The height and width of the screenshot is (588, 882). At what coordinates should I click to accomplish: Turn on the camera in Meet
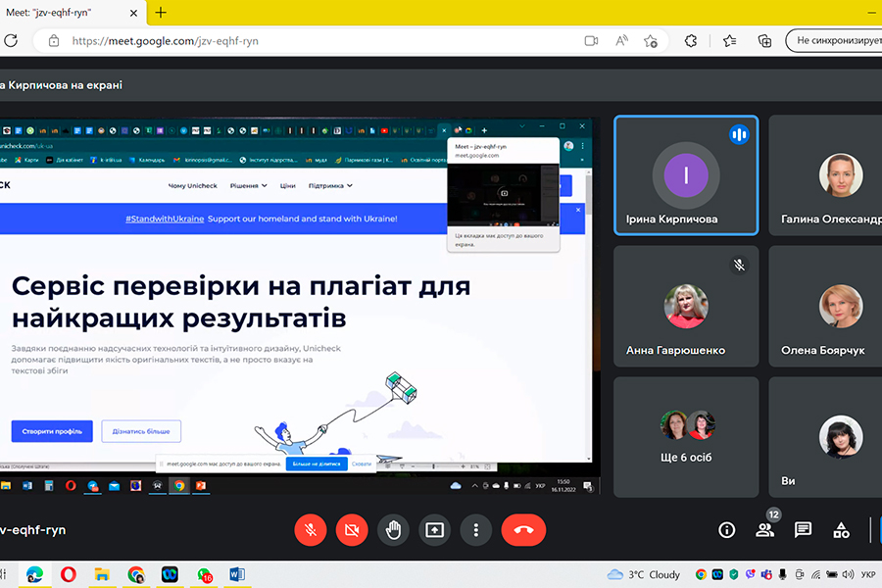tap(352, 530)
